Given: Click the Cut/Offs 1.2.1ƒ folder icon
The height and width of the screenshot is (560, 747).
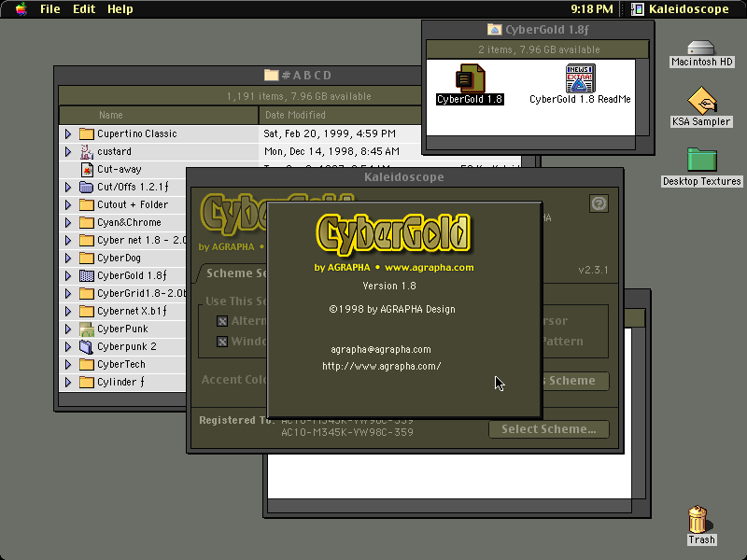Looking at the screenshot, I should pos(86,188).
